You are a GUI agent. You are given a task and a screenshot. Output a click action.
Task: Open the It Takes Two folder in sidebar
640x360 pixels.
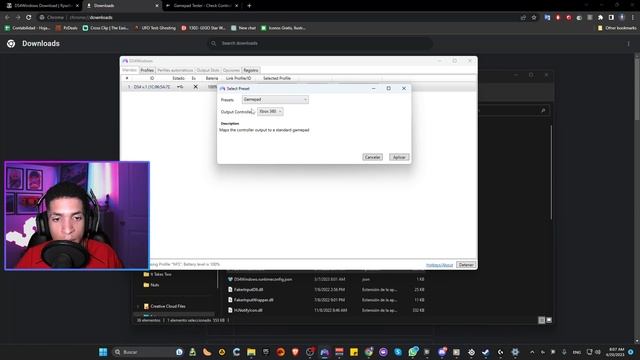tap(158, 274)
